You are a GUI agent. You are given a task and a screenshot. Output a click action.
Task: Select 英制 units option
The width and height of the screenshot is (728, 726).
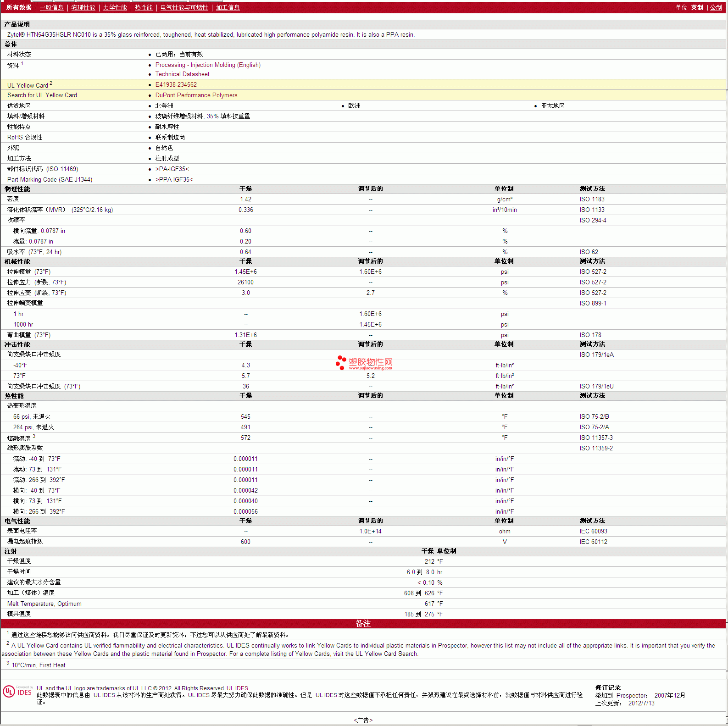697,7
